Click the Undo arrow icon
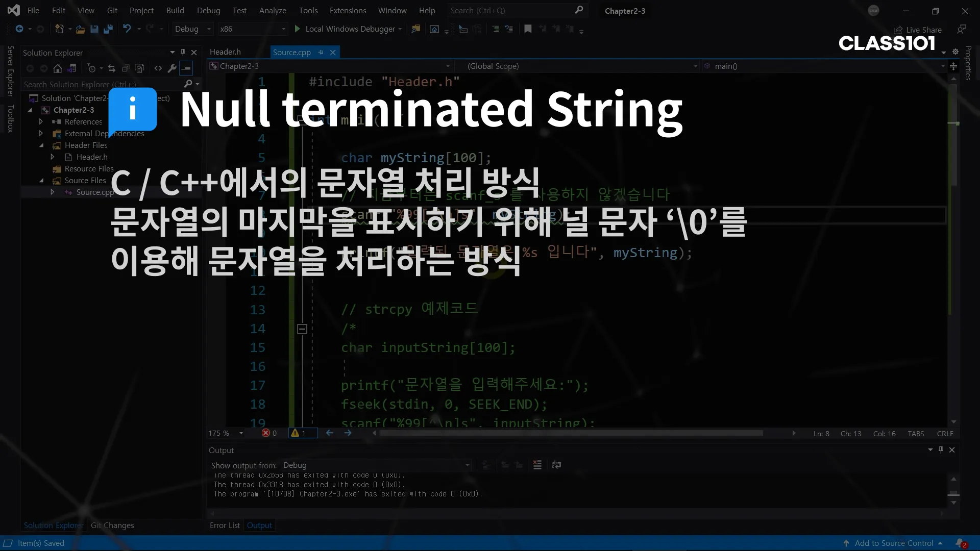The height and width of the screenshot is (551, 980). point(127,29)
